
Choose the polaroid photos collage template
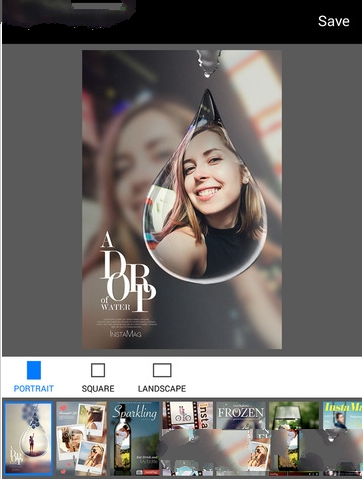tap(81, 438)
